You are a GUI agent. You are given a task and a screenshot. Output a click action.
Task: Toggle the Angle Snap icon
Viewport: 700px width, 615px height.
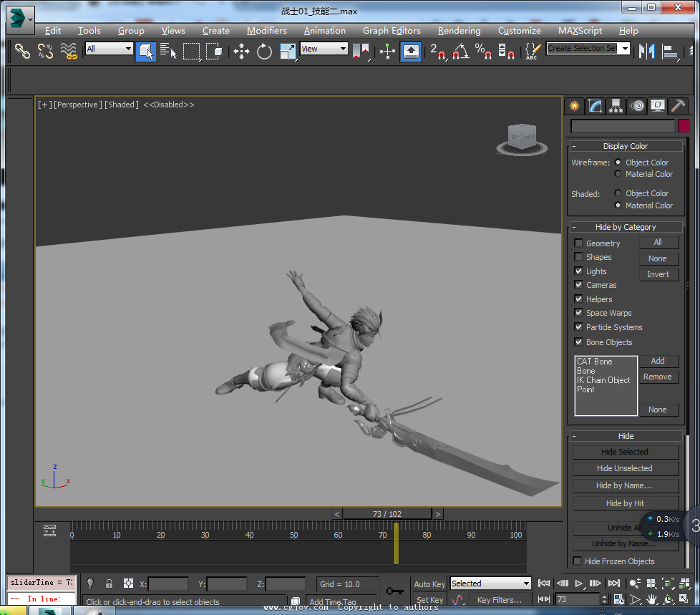click(461, 51)
